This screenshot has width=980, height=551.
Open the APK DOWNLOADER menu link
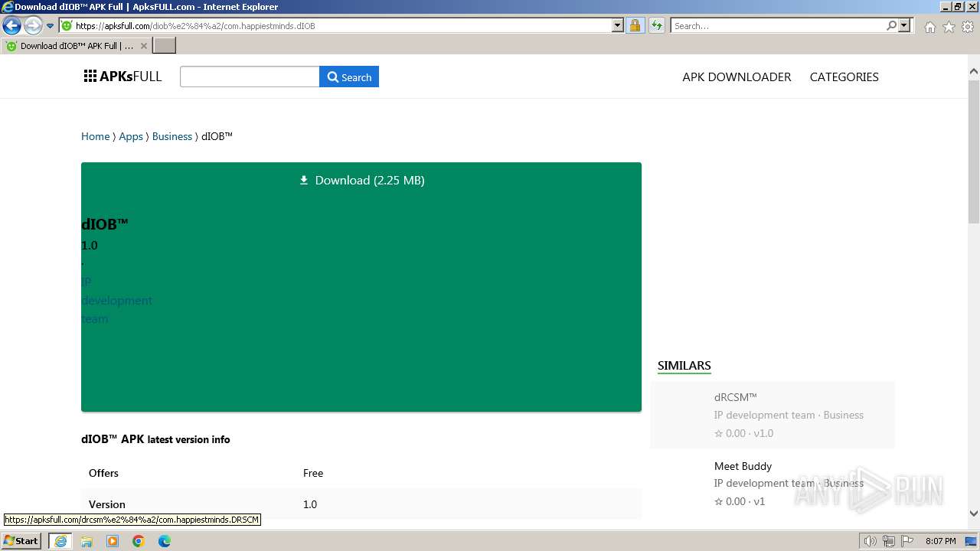[737, 77]
